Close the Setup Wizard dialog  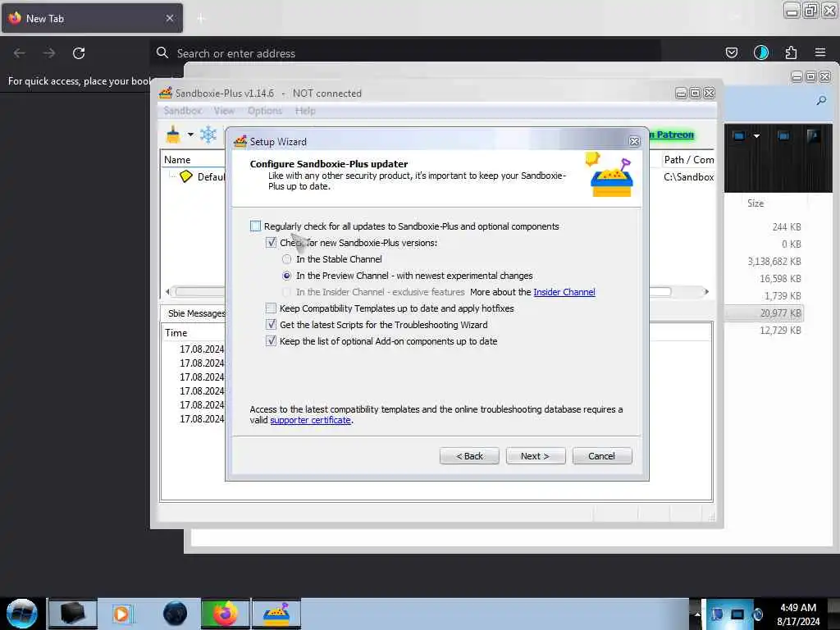pos(634,141)
